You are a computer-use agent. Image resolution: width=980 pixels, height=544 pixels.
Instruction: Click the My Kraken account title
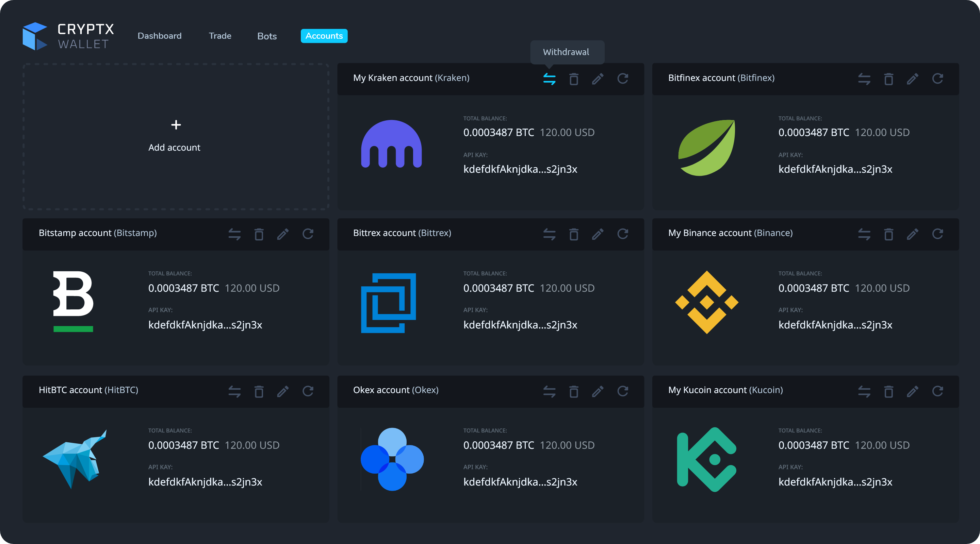[411, 78]
